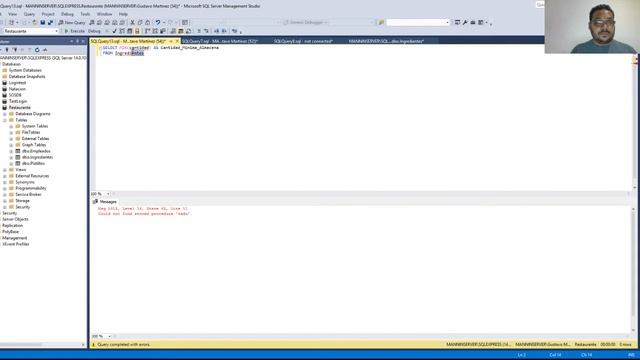Image resolution: width=640 pixels, height=360 pixels.
Task: Open the Window menu
Action: coord(104,14)
